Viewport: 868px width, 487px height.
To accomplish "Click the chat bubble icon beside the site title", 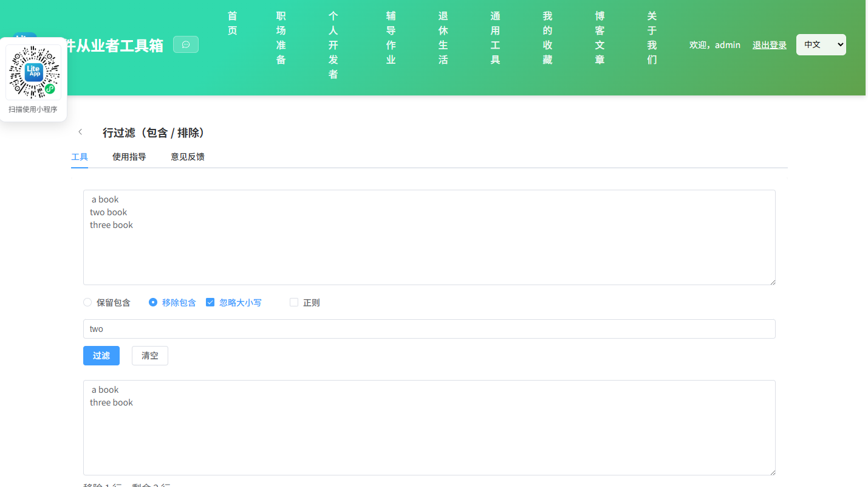I will [x=186, y=44].
